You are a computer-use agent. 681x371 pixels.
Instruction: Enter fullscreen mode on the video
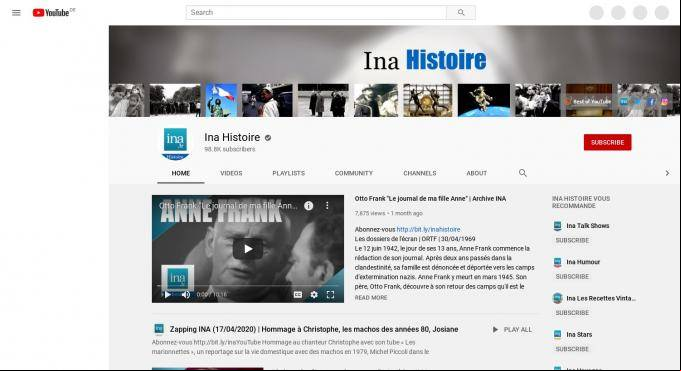click(x=331, y=295)
